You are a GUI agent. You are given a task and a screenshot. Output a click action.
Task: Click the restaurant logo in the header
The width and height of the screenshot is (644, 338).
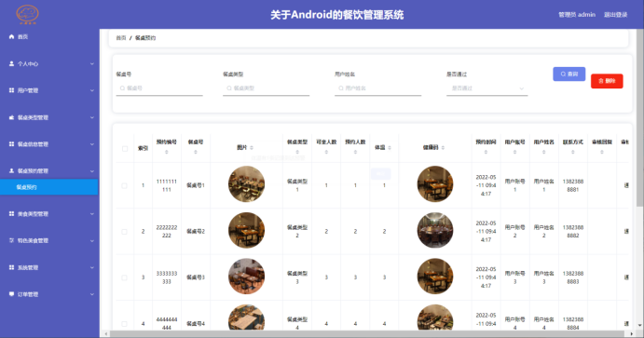coord(27,14)
